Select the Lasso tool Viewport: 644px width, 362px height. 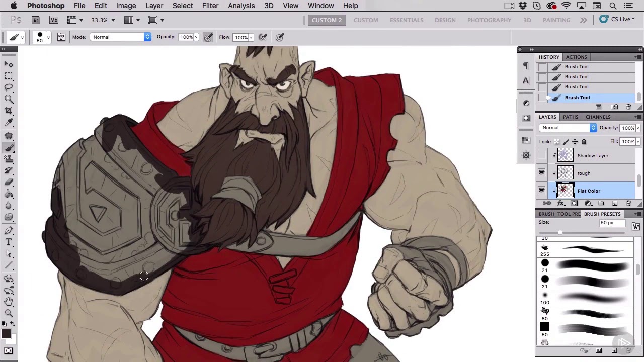9,87
